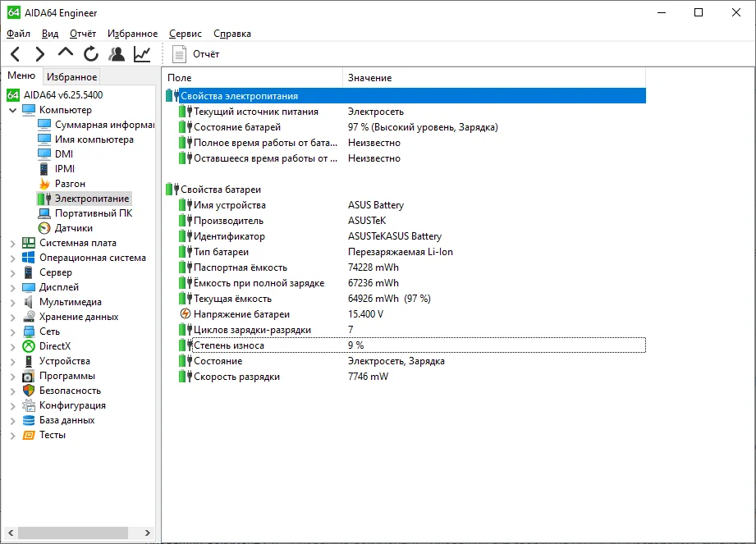
Task: Expand the Конфигурация tree node
Action: pyautogui.click(x=13, y=406)
